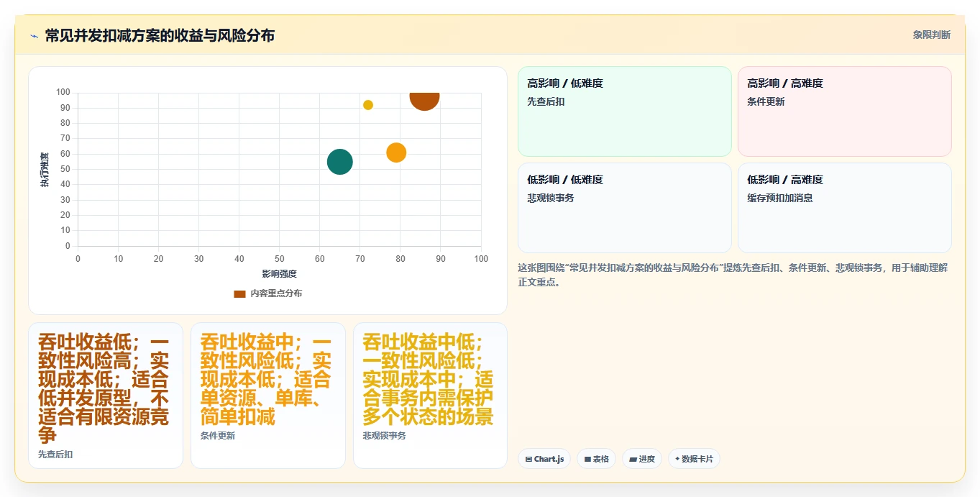Viewport: 980px width, 497px height.
Task: Click the 进度 tag chip
Action: [x=641, y=459]
